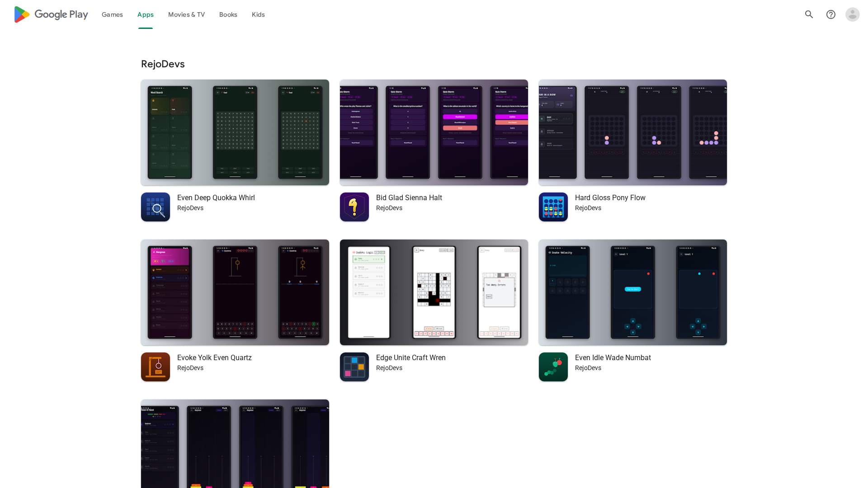This screenshot has width=868, height=488.
Task: Open Hard Gloss Pony Flow title link
Action: point(610,198)
